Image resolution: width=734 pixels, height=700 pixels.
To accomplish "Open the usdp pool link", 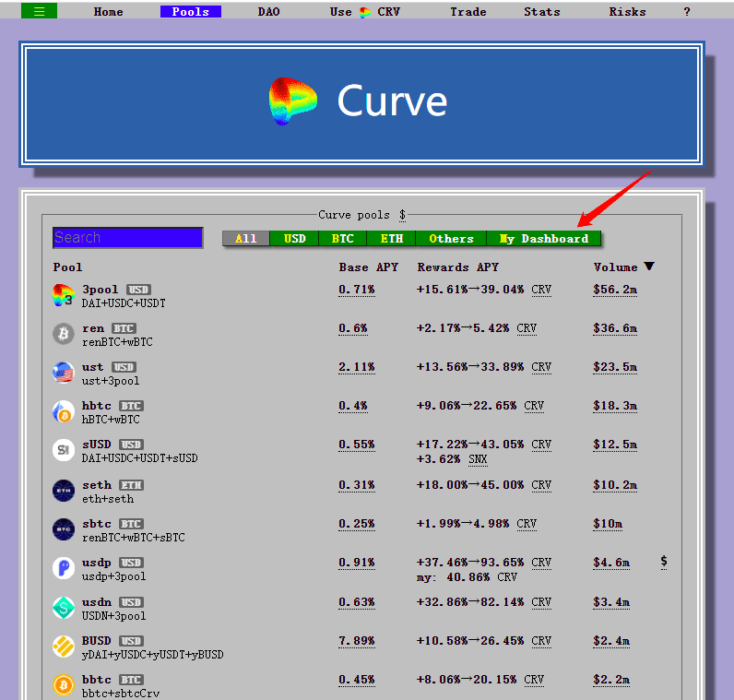I will (97, 563).
